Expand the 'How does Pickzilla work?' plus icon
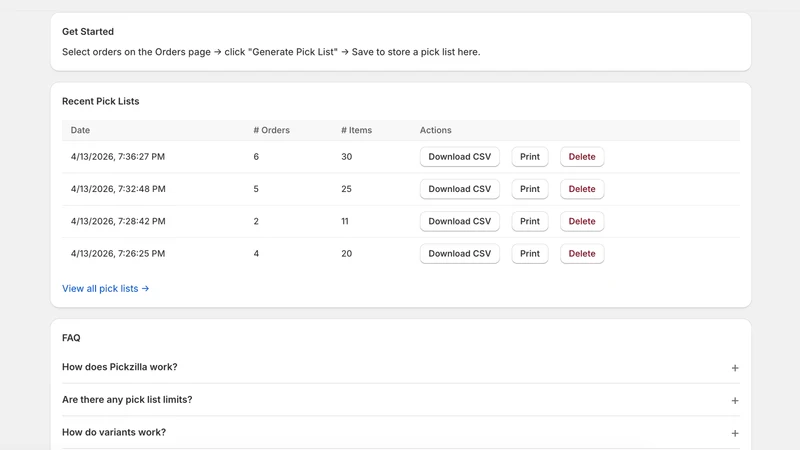Image resolution: width=800 pixels, height=450 pixels. pos(735,368)
